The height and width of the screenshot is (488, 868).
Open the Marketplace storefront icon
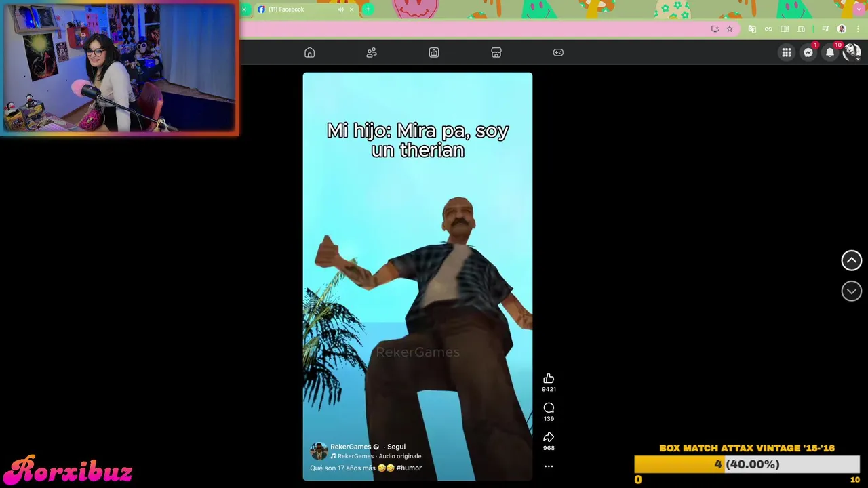point(496,53)
